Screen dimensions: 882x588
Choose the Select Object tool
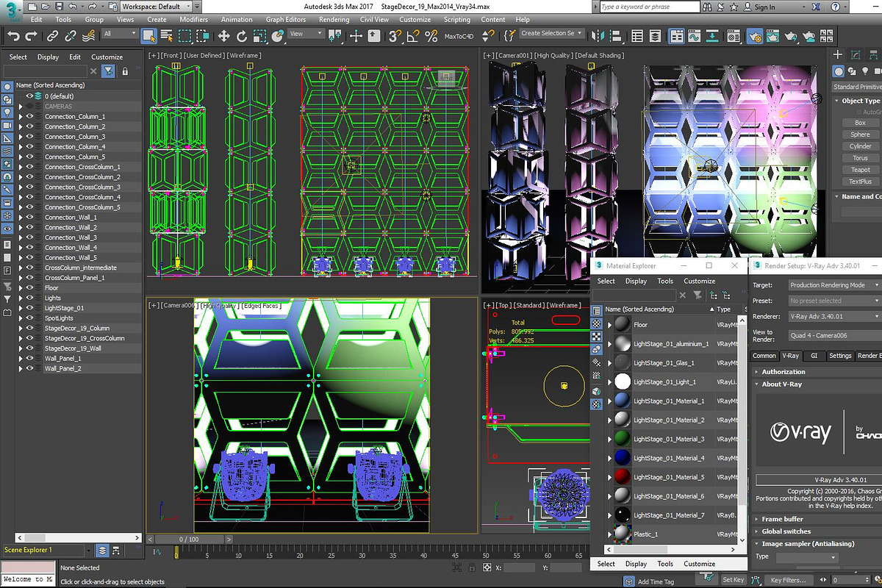tap(149, 35)
